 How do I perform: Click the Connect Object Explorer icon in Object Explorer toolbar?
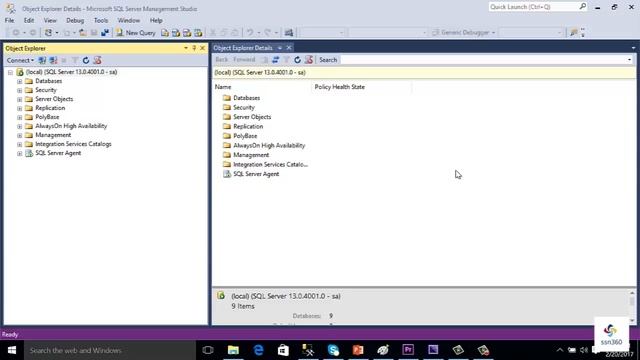click(42, 60)
